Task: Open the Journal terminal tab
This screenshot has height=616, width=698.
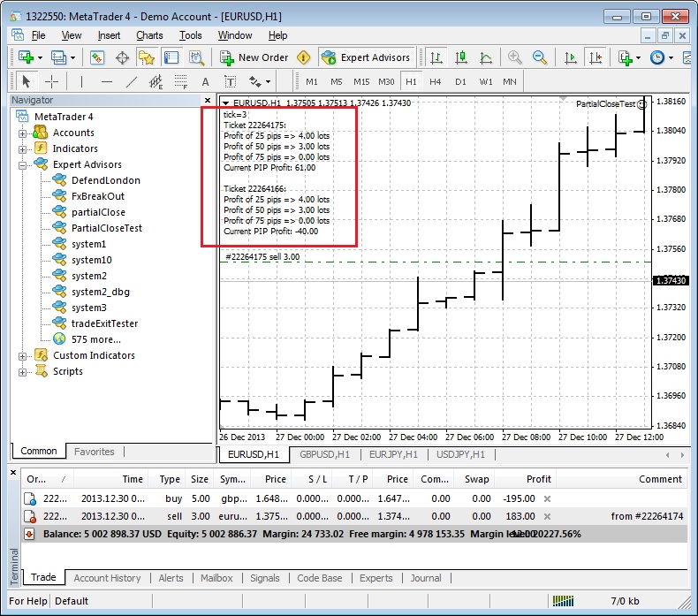Action: coord(426,578)
